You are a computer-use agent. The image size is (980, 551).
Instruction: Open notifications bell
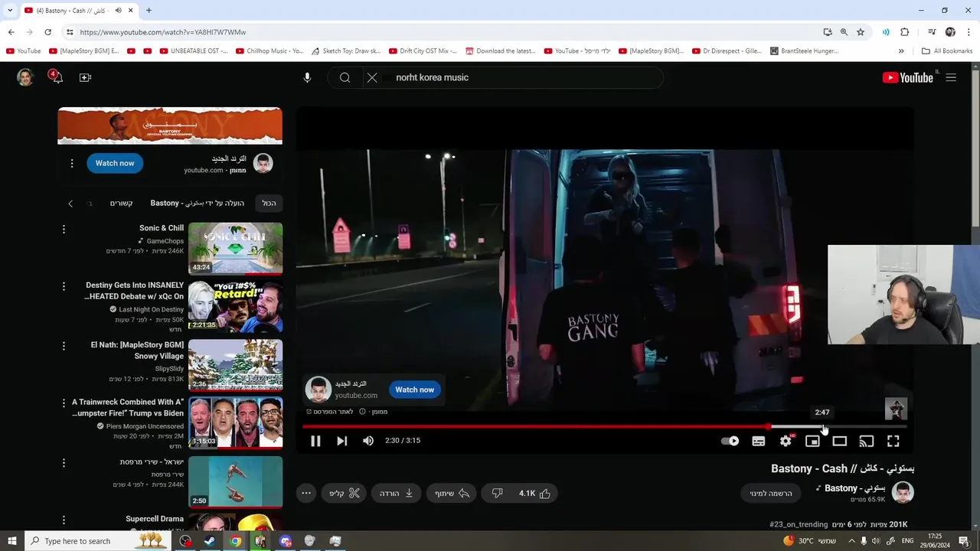coord(57,77)
